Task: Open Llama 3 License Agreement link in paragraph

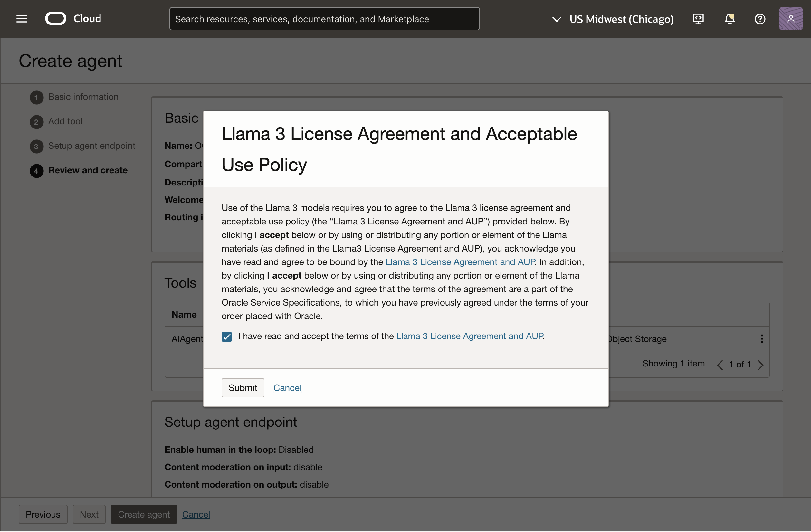Action: pyautogui.click(x=460, y=262)
